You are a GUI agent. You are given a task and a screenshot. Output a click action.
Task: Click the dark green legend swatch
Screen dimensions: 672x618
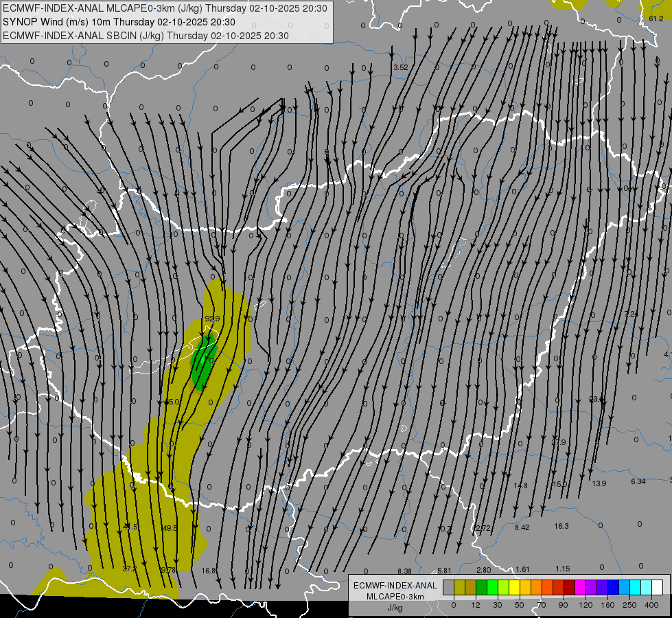481,587
